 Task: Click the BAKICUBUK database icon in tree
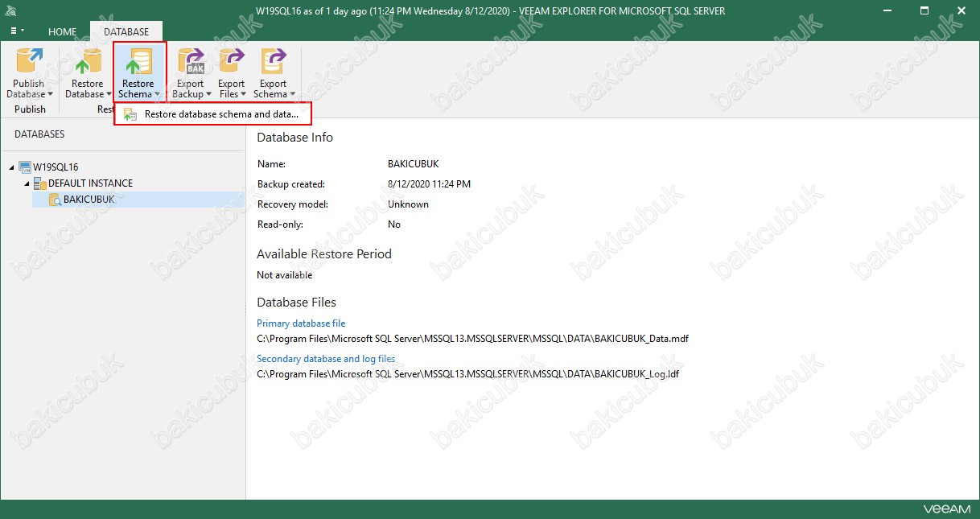tap(55, 200)
